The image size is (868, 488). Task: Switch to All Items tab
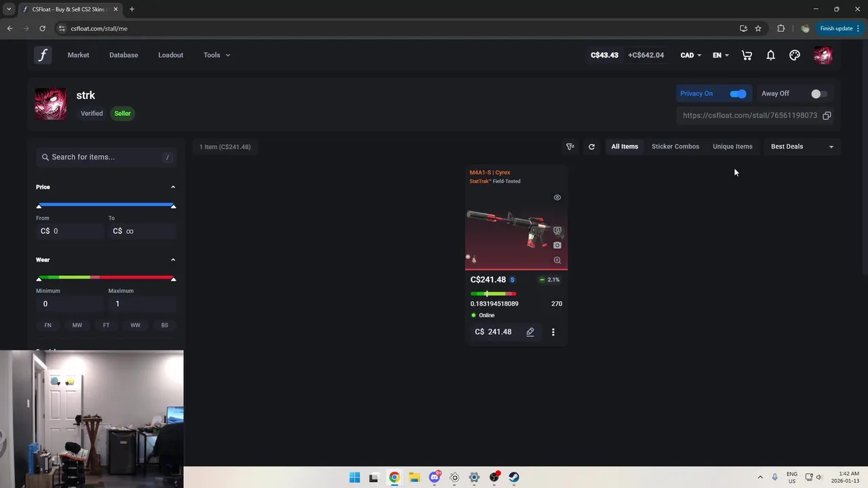[625, 146]
